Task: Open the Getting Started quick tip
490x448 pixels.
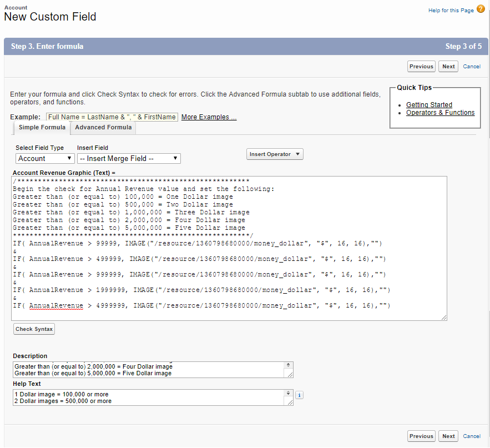Action: pos(429,105)
